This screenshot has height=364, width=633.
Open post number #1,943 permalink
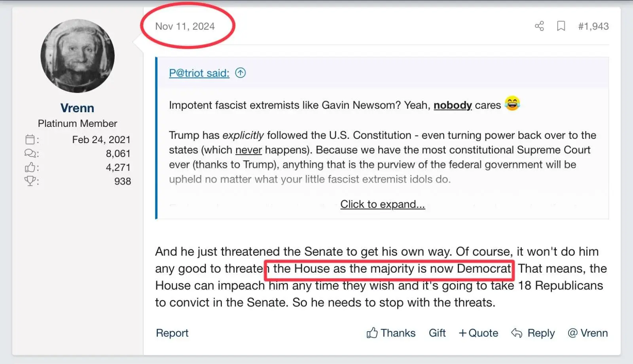tap(593, 26)
